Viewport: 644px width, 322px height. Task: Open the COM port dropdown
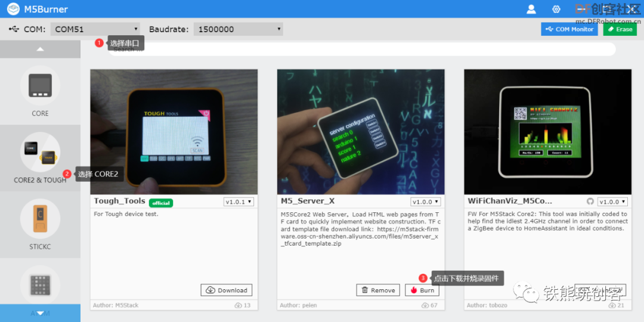(x=95, y=29)
